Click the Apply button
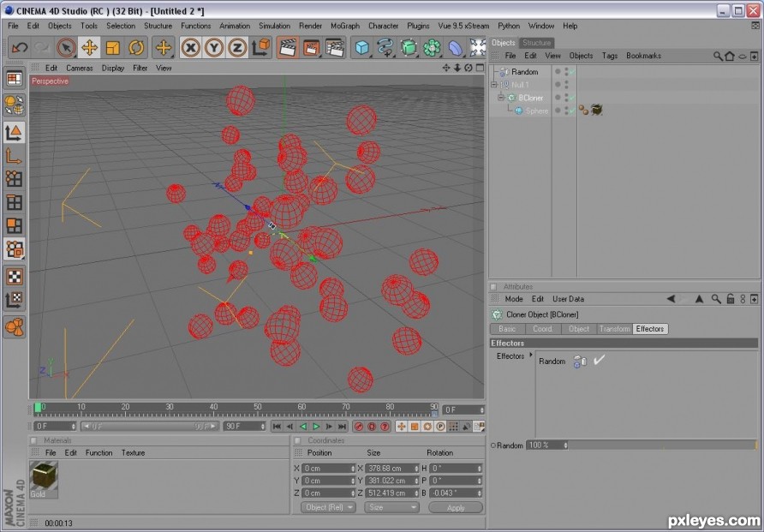Image resolution: width=764 pixels, height=532 pixels. coord(456,508)
